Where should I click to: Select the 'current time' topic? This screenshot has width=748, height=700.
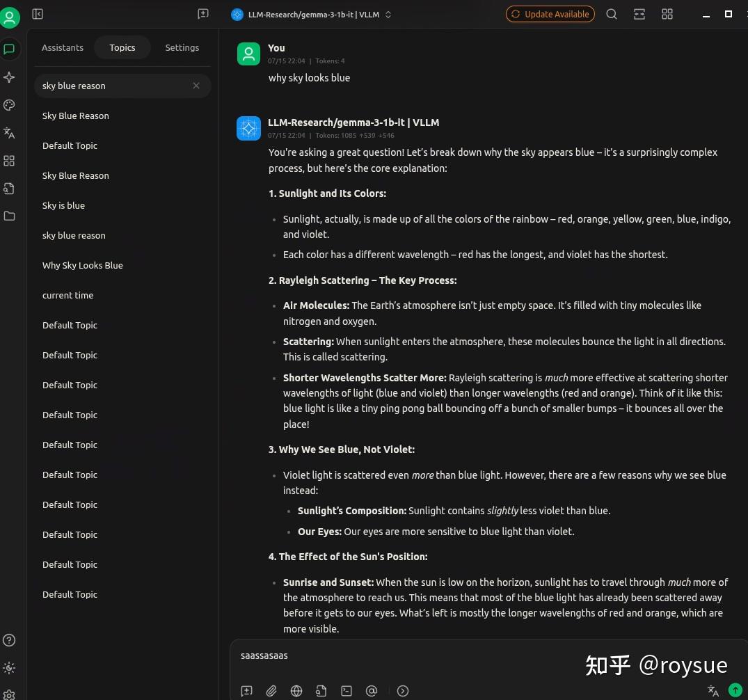tap(122, 295)
